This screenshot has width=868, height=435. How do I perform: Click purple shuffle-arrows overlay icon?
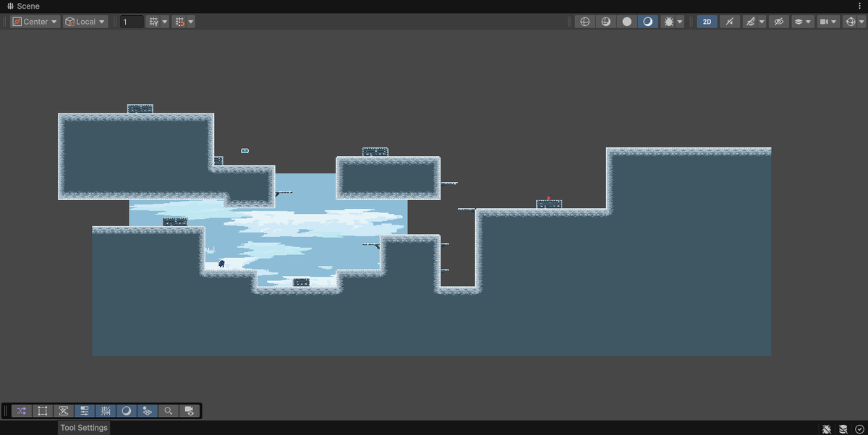point(22,410)
